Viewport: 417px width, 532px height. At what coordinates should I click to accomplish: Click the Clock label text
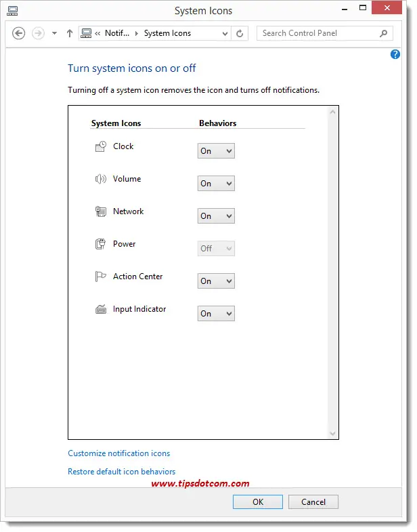pyautogui.click(x=123, y=146)
